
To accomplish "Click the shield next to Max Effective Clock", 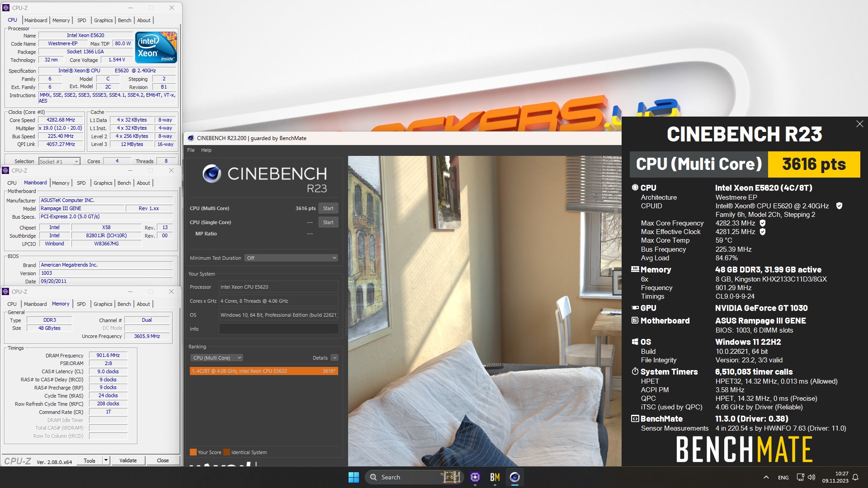I will click(762, 232).
